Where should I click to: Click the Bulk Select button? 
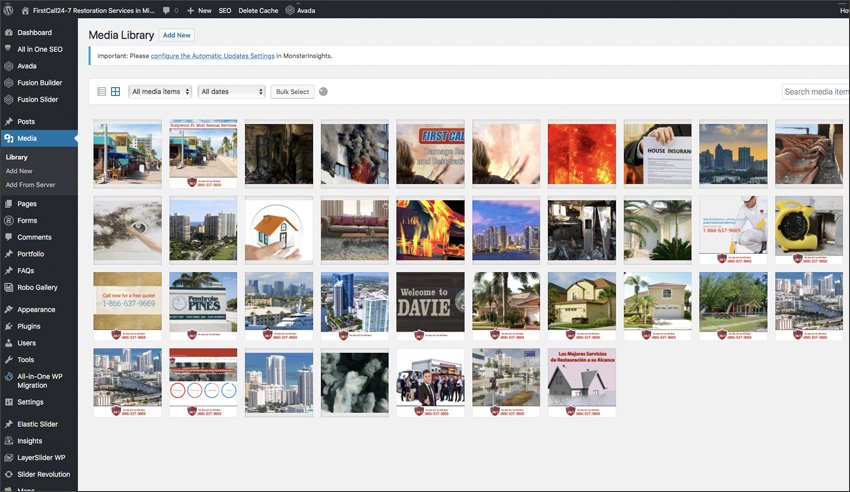pos(292,92)
